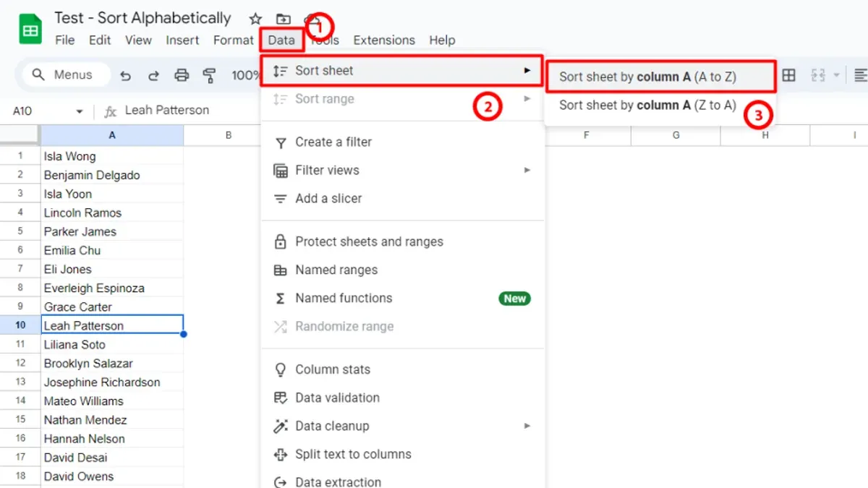The height and width of the screenshot is (488, 868).
Task: Click the redo arrow icon
Action: coord(153,75)
